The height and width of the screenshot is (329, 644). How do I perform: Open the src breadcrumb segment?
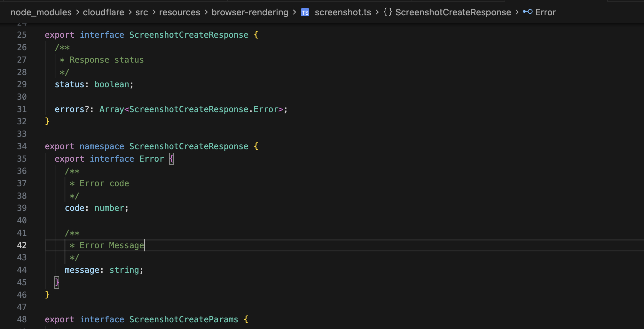coord(142,12)
